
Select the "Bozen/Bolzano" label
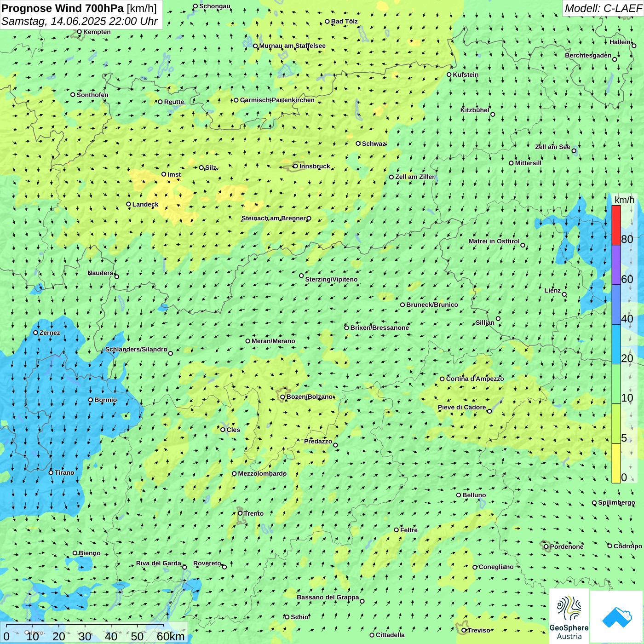(309, 397)
